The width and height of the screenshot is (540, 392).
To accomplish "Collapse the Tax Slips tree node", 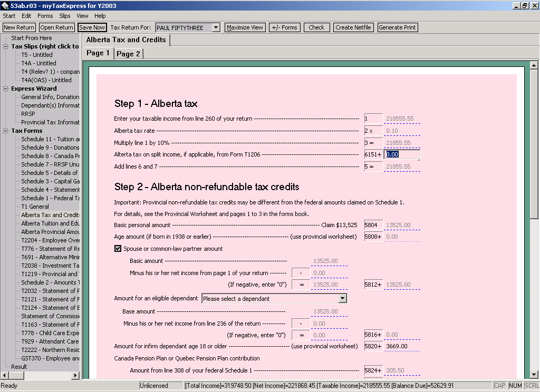I will pos(6,46).
